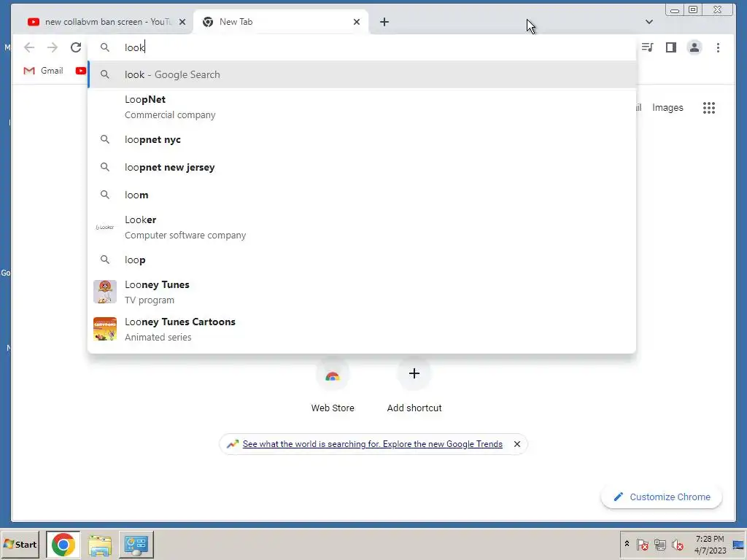Click the Looney Tunes thumbnail image

click(x=105, y=292)
